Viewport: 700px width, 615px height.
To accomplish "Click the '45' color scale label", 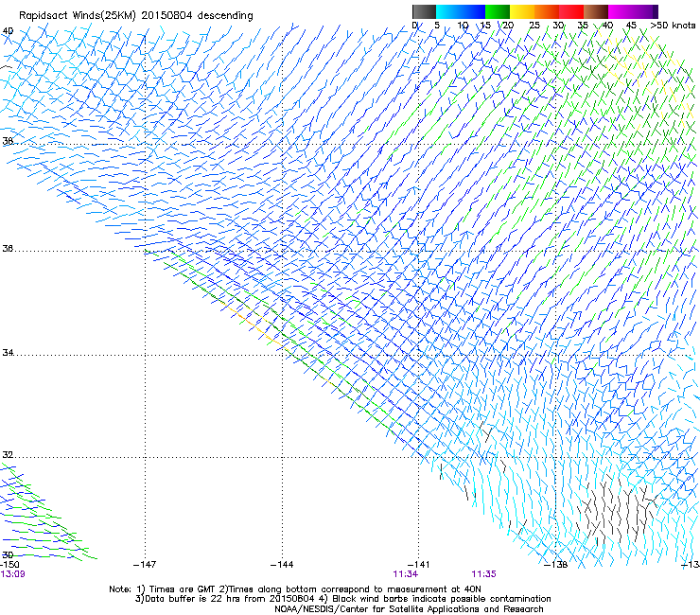I will coord(631,26).
